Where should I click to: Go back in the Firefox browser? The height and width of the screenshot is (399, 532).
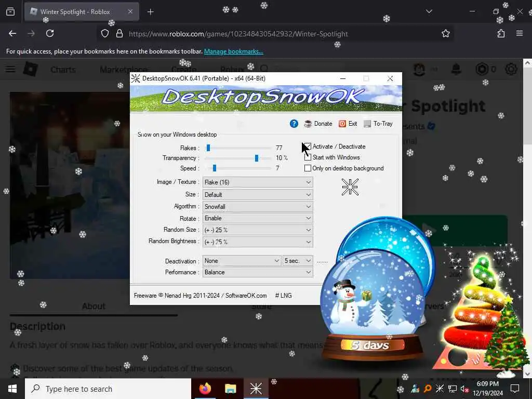[x=12, y=33]
